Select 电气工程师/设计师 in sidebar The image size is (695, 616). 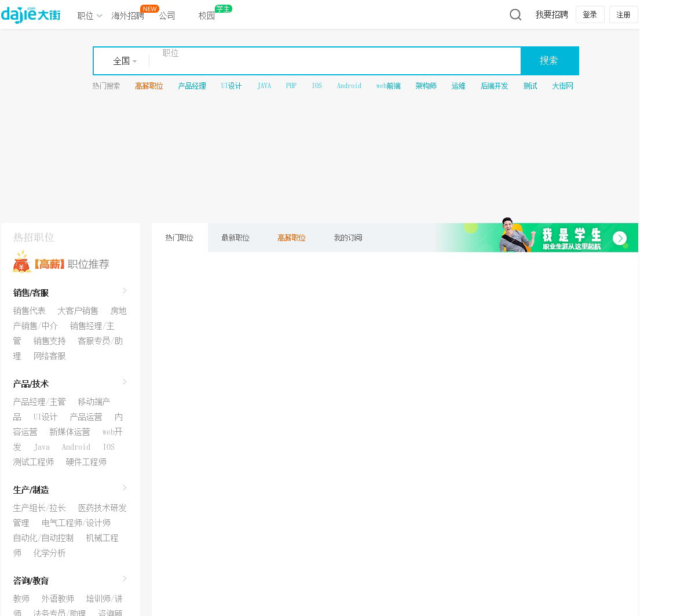click(76, 523)
